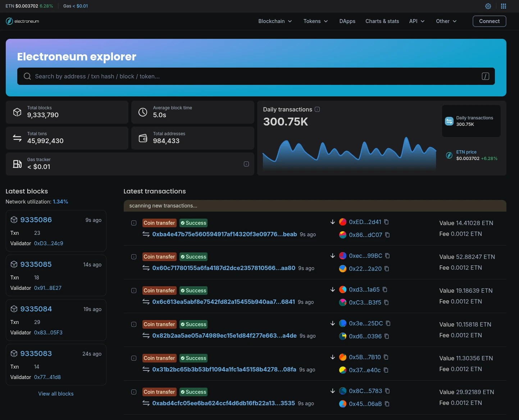Open the DApps menu item
This screenshot has width=519, height=420.
point(347,21)
